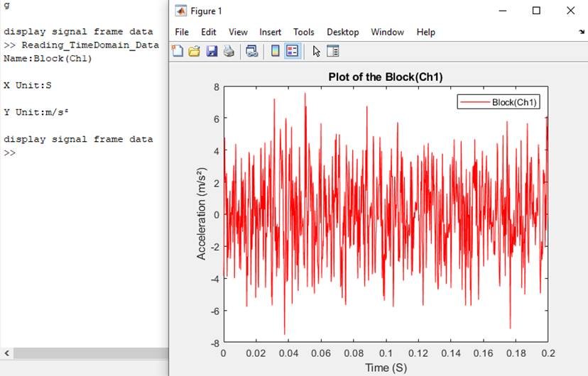Click the MATLAB logo in the Figure 1 title bar
Image resolution: width=588 pixels, height=376 pixels.
pyautogui.click(x=181, y=11)
